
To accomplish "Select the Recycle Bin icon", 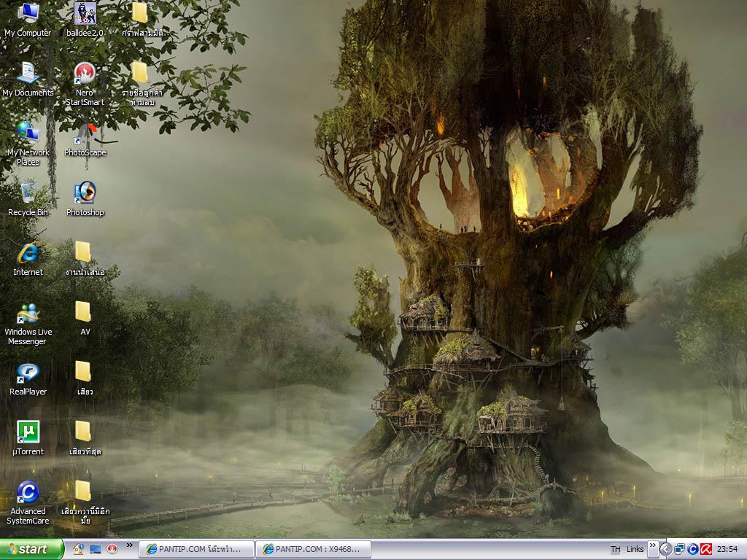I will tap(28, 200).
